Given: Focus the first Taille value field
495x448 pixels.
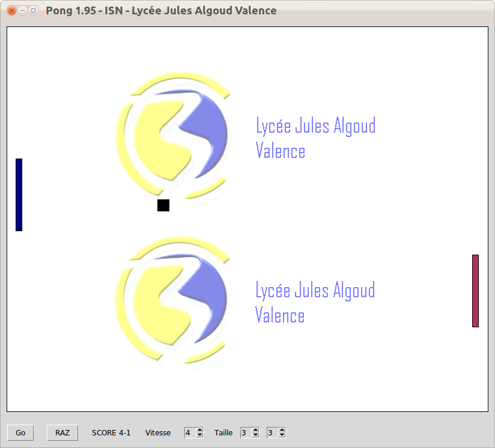Looking at the screenshot, I should pyautogui.click(x=246, y=432).
